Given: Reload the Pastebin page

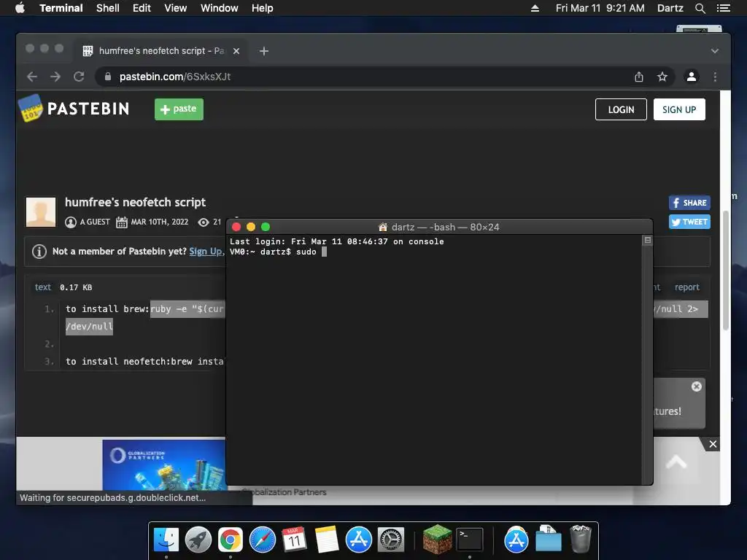Looking at the screenshot, I should point(79,77).
